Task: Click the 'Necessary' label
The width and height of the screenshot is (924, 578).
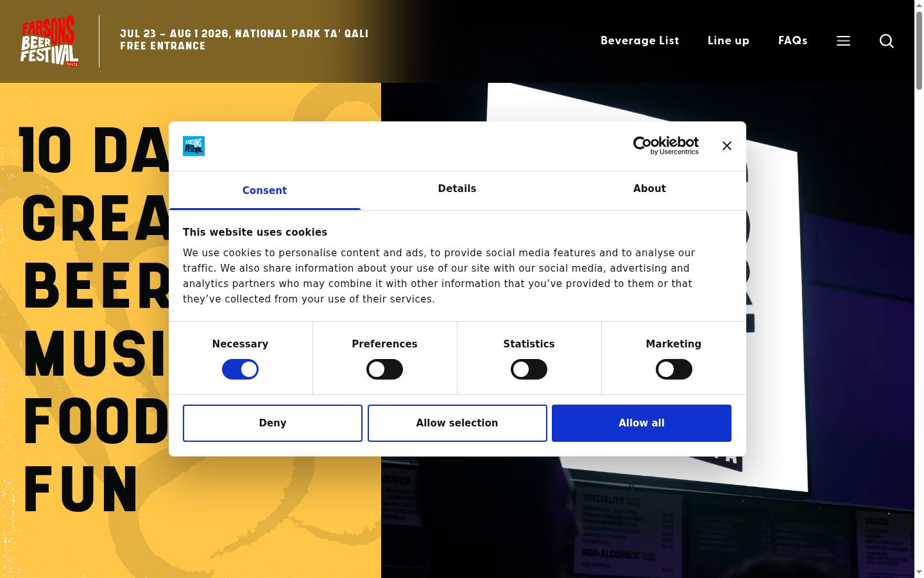Action: (x=240, y=344)
